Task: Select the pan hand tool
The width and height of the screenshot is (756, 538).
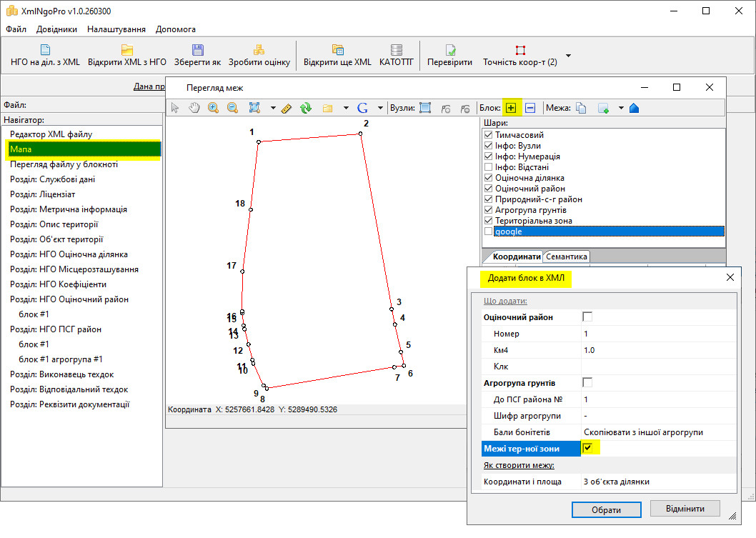Action: pos(194,108)
